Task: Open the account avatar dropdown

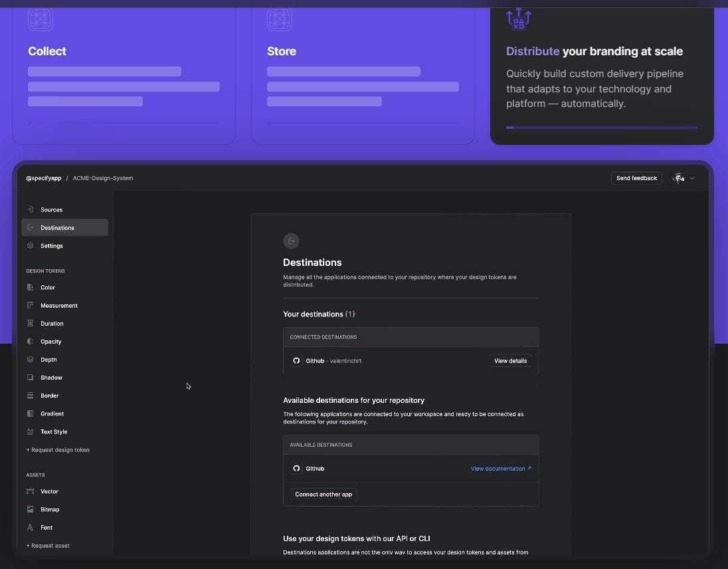Action: (679, 178)
